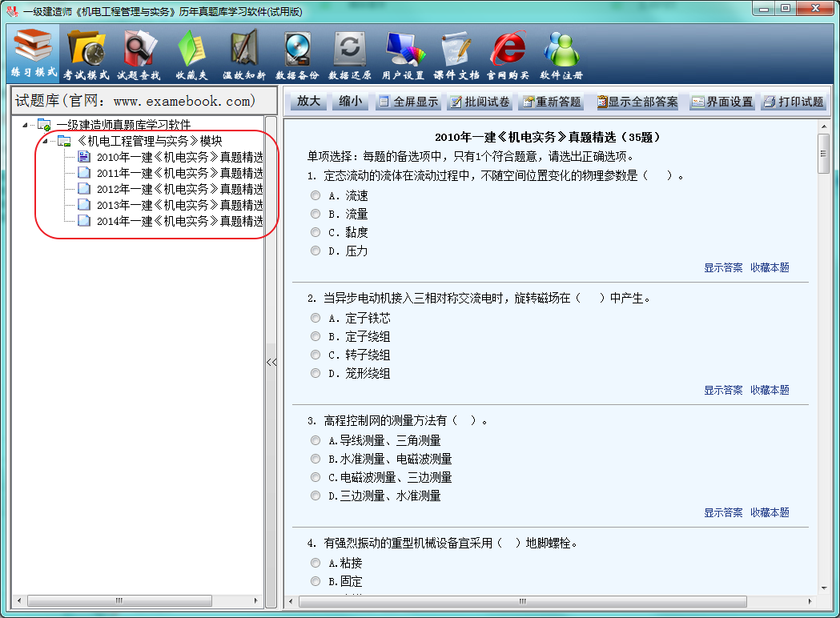Select option A. 粘接 for question 4

click(316, 563)
